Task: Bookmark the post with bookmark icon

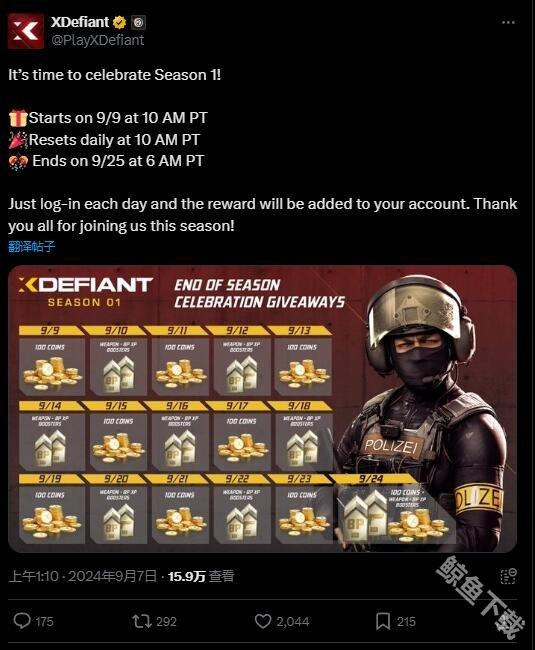Action: click(x=382, y=621)
